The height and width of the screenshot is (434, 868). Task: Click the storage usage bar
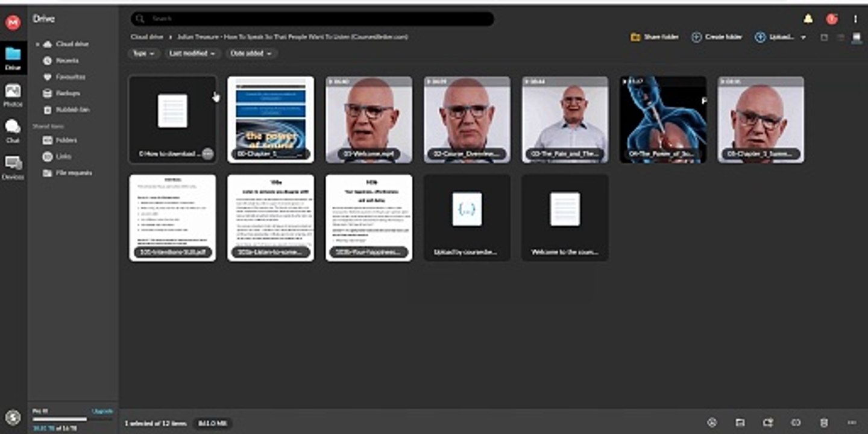pyautogui.click(x=72, y=420)
